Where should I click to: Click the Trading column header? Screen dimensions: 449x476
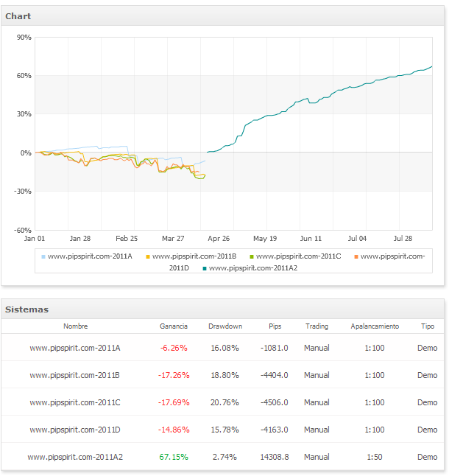point(317,326)
